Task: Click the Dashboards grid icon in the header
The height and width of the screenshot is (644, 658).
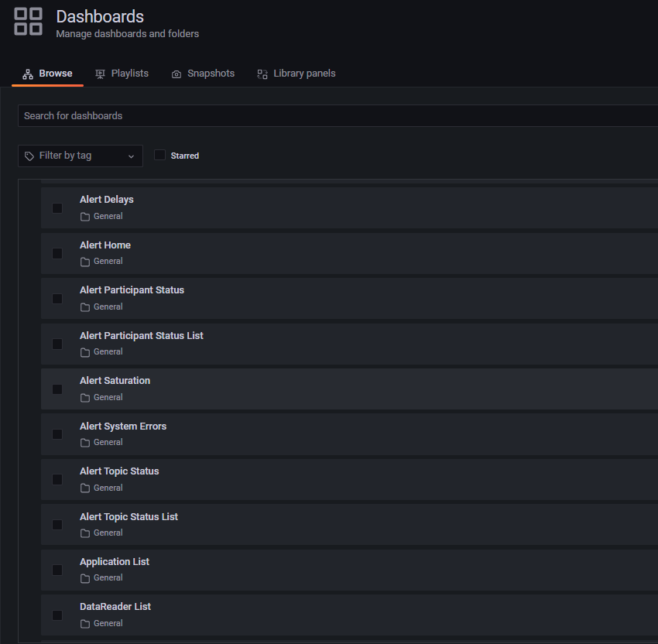Action: [27, 22]
